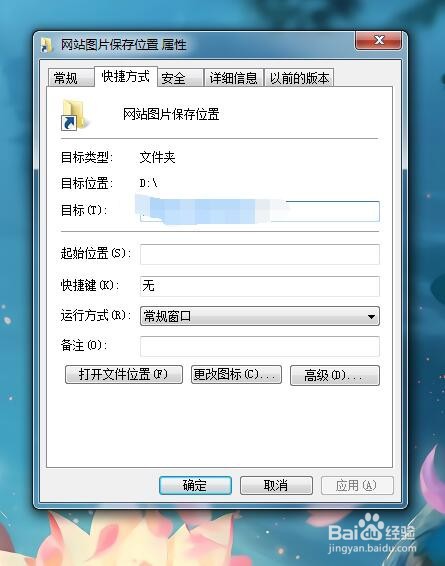
Task: Click the 取消 button
Action: pyautogui.click(x=276, y=485)
